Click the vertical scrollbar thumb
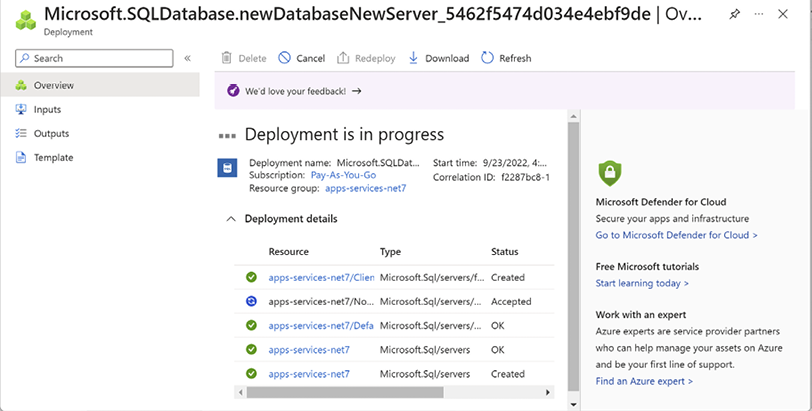The width and height of the screenshot is (812, 411). tap(573, 256)
